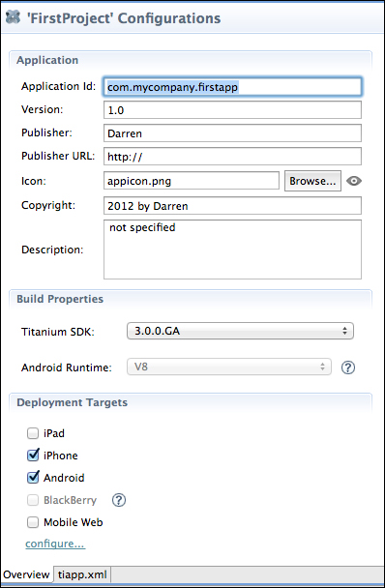
Task: Enable the iPad deployment target
Action: pyautogui.click(x=33, y=433)
